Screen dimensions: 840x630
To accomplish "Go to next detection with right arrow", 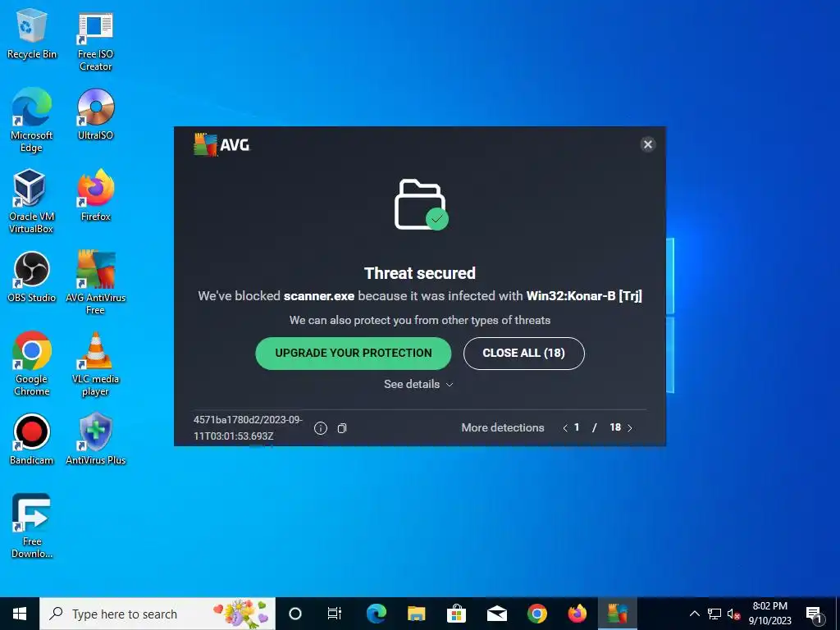I will [629, 427].
